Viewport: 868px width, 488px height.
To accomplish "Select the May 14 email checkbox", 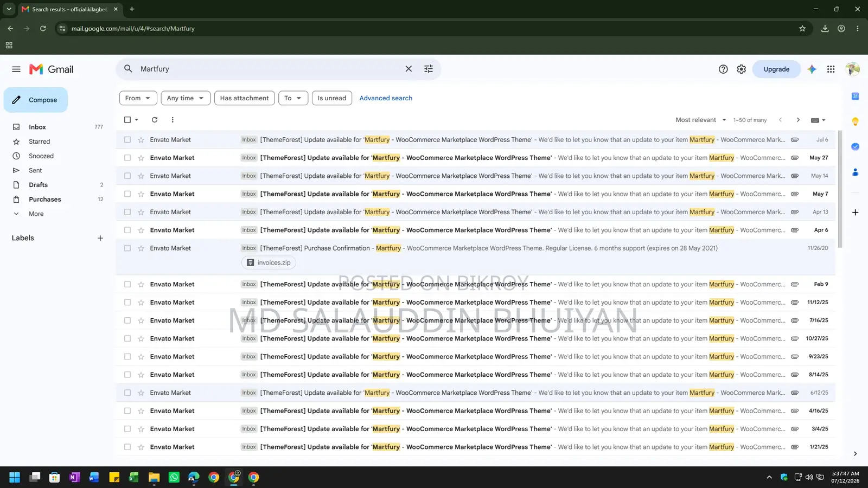I will 127,176.
